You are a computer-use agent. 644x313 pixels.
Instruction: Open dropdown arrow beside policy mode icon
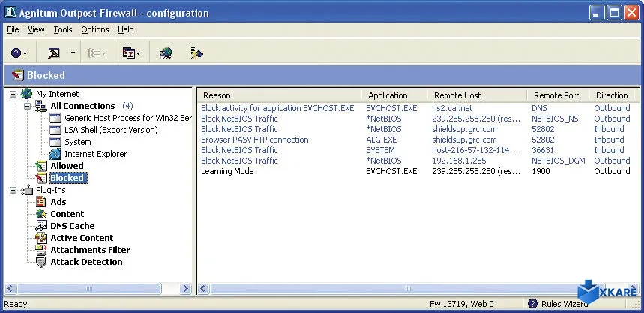coord(73,53)
